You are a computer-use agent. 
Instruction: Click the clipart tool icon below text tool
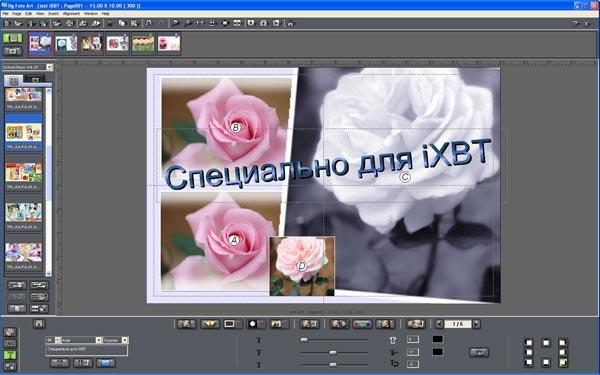point(10,367)
